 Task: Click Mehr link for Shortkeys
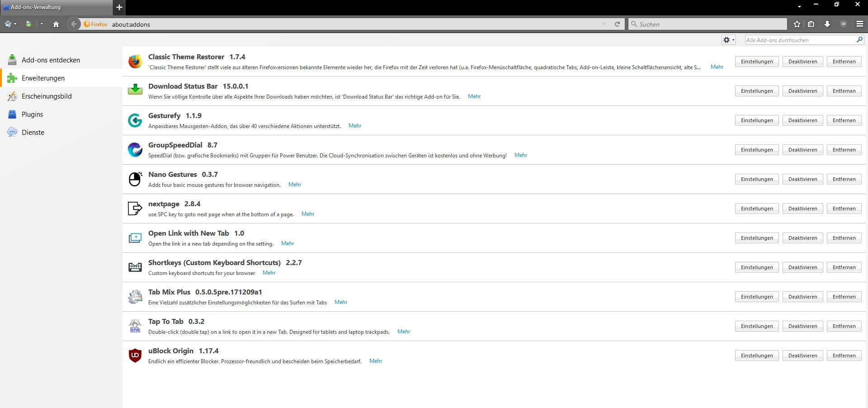[x=269, y=273]
